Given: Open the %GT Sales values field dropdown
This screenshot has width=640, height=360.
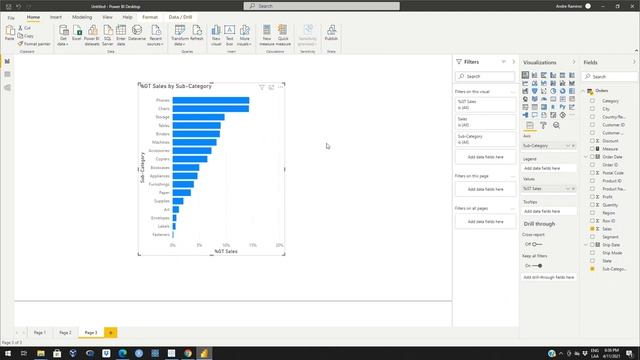Looking at the screenshot, I should coord(568,189).
